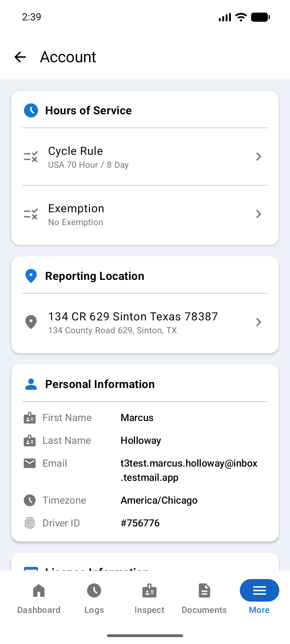
Task: Click the last name value Holloway
Action: pos(141,441)
